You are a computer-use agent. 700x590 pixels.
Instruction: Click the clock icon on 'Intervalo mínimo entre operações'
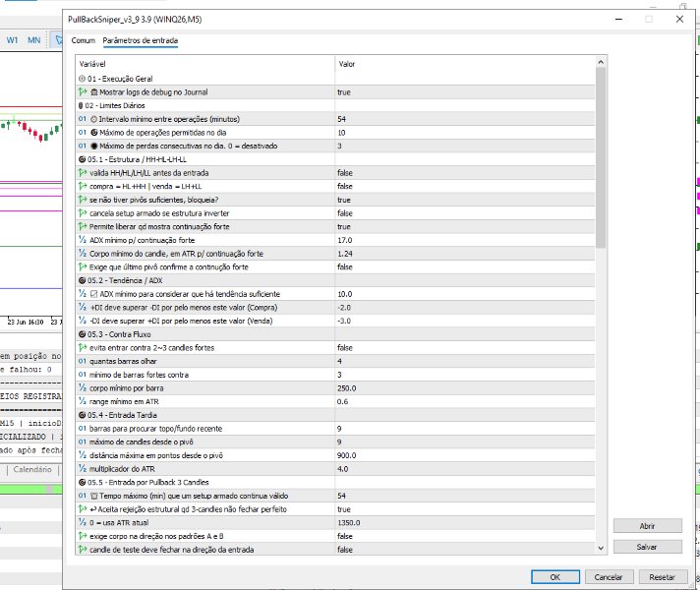pos(93,119)
